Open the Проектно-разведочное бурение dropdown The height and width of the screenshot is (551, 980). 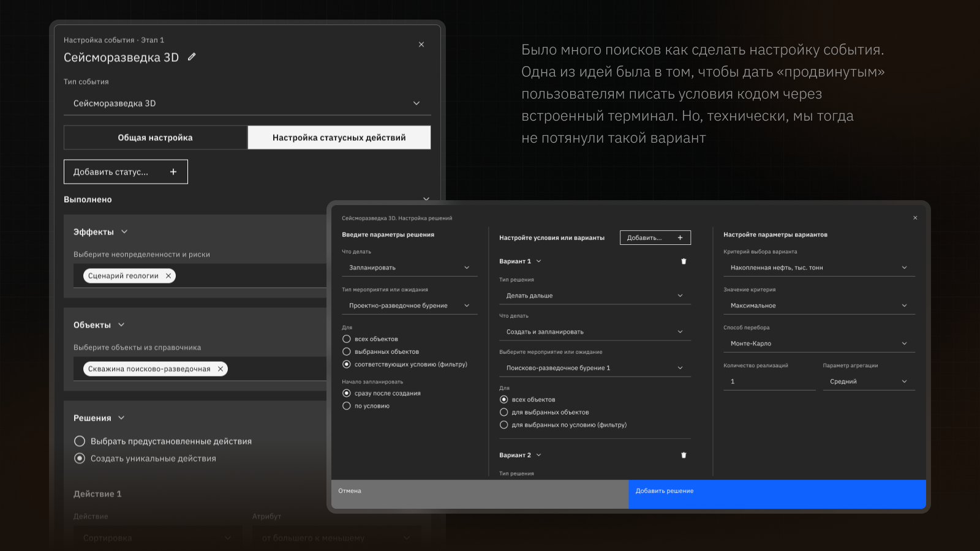click(410, 305)
